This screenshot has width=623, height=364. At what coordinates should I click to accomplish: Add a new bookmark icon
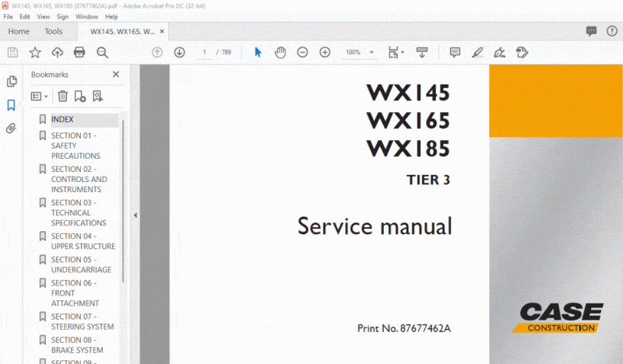pyautogui.click(x=80, y=96)
